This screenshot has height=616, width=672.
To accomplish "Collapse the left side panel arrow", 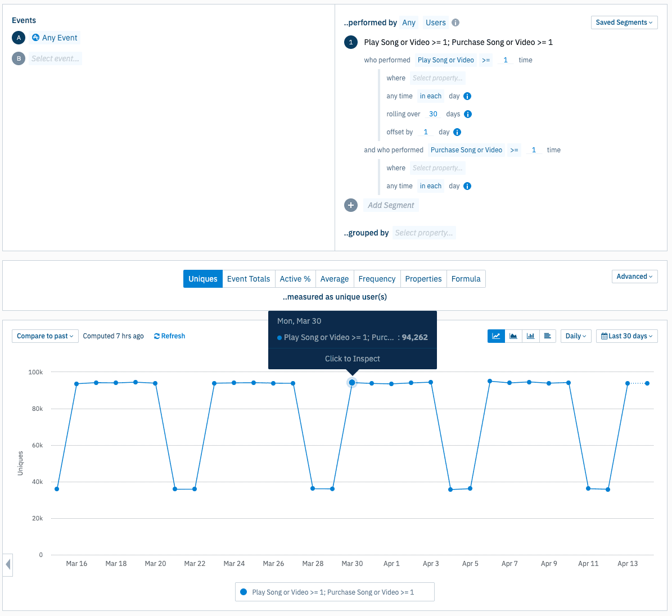I will click(x=8, y=564).
